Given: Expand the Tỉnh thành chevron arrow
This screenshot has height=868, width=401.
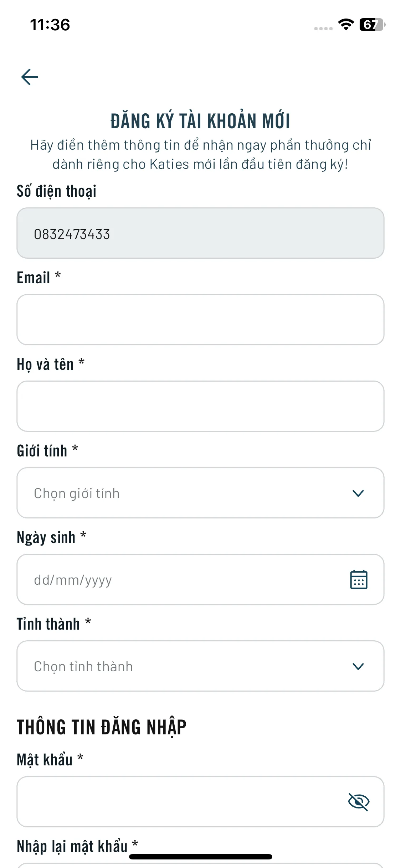Looking at the screenshot, I should 358,666.
